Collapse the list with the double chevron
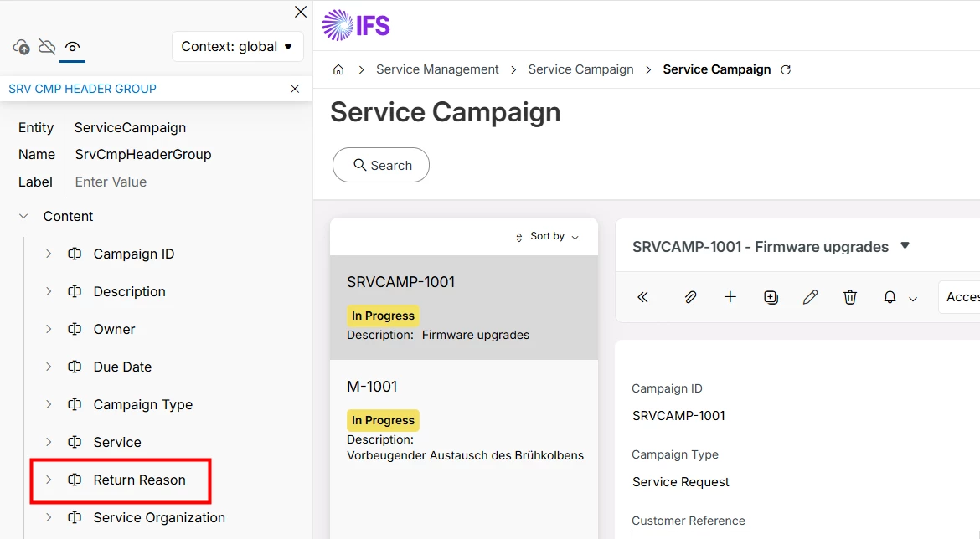 tap(642, 297)
